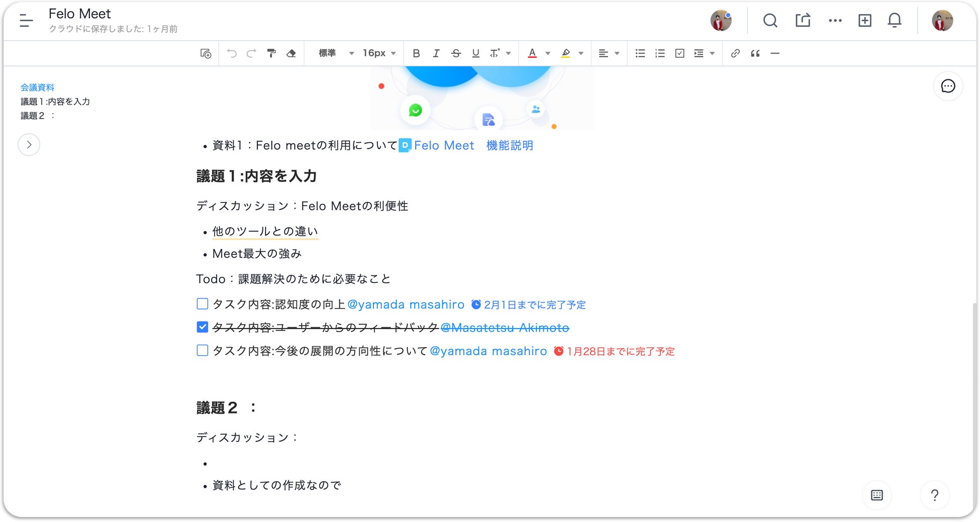980x522 pixels.
Task: Click the 他のツールとの違い bullet text
Action: point(265,231)
